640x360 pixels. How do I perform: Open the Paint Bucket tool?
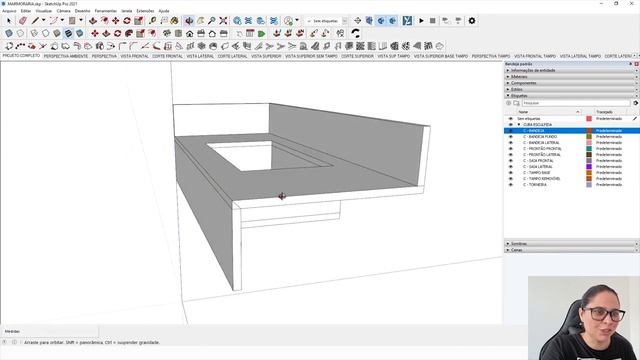coord(175,20)
